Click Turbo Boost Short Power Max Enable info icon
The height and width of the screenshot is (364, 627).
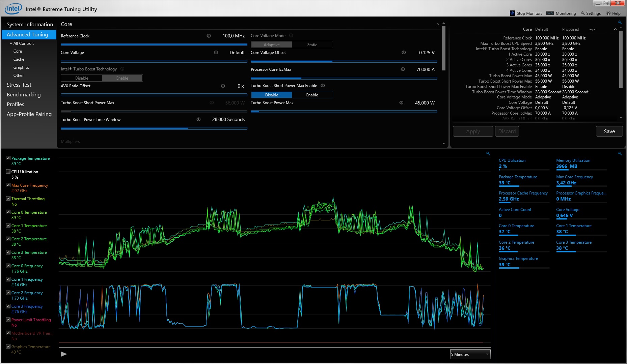click(323, 86)
